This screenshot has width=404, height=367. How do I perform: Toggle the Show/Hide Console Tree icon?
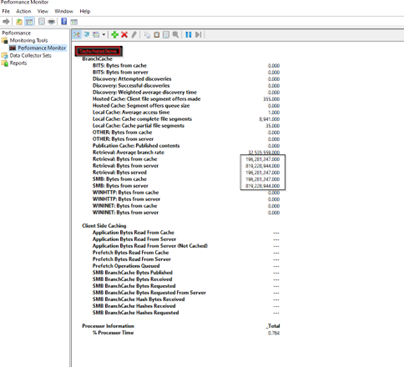click(29, 22)
